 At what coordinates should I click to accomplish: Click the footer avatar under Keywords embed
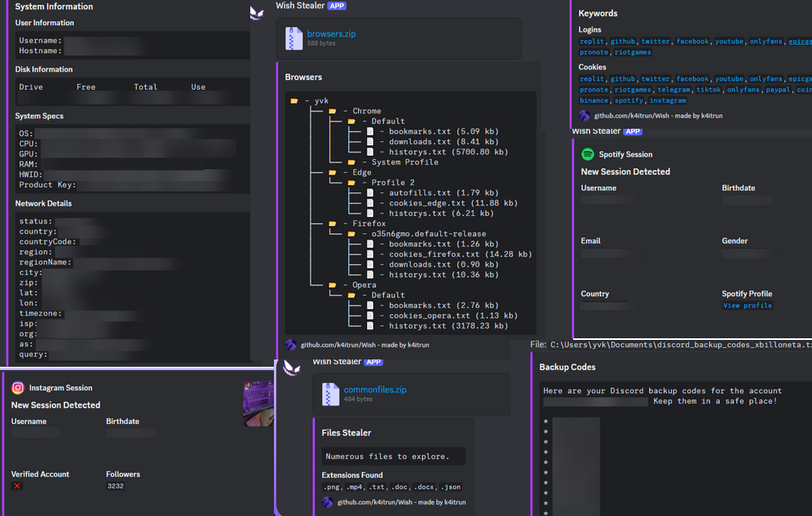[x=585, y=116]
